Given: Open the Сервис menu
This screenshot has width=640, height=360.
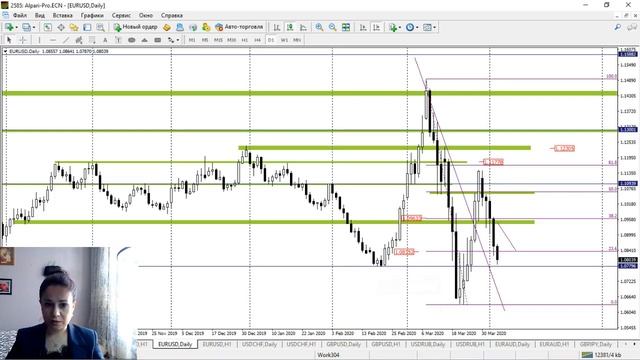Looking at the screenshot, I should click(x=121, y=16).
